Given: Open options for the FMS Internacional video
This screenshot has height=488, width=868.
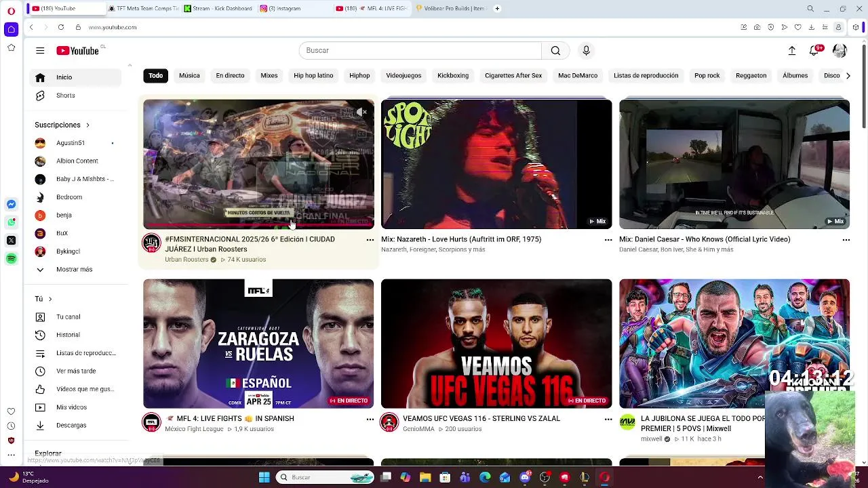Looking at the screenshot, I should pyautogui.click(x=370, y=240).
